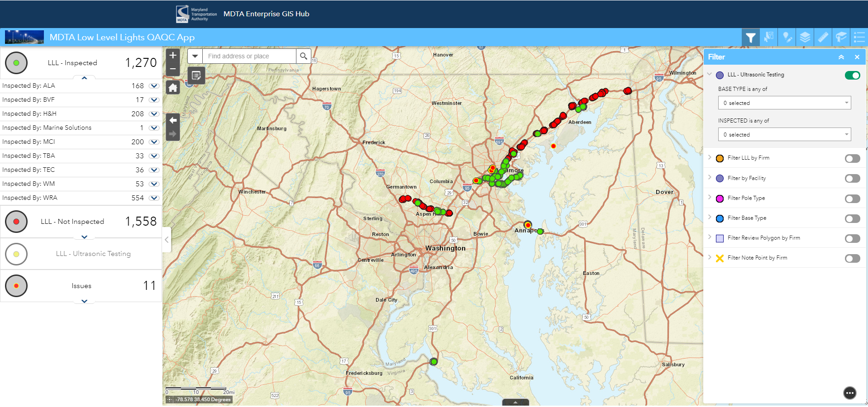Expand Inspected By: MCI row

coord(154,142)
